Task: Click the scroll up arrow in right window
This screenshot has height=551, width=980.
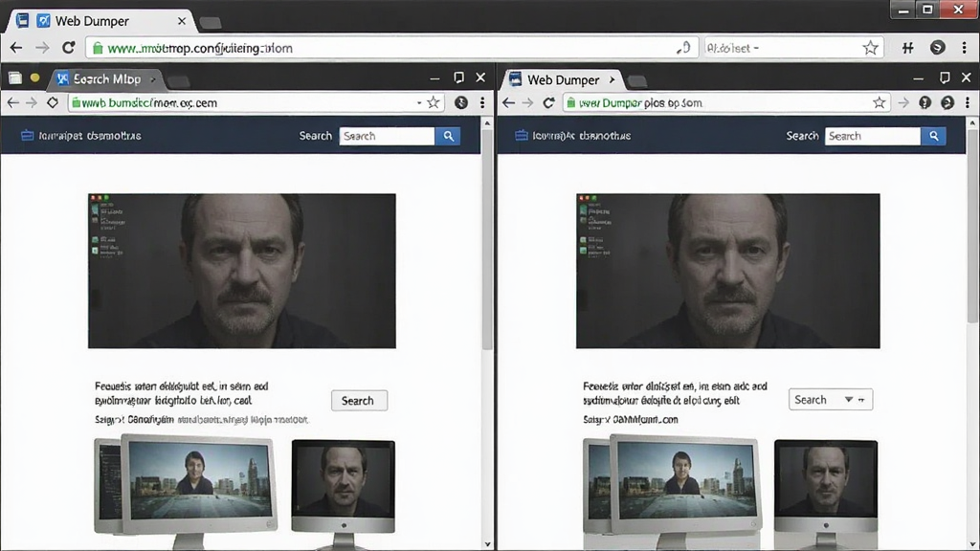Action: tap(972, 123)
